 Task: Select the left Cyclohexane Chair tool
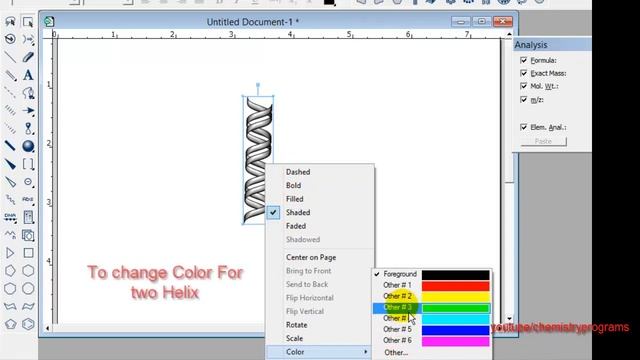click(10, 306)
